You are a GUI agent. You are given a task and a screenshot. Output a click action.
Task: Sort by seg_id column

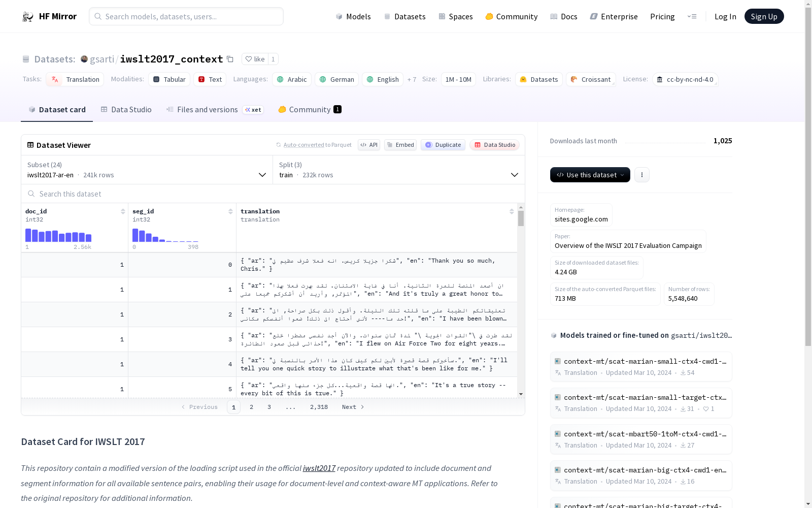coord(230,211)
